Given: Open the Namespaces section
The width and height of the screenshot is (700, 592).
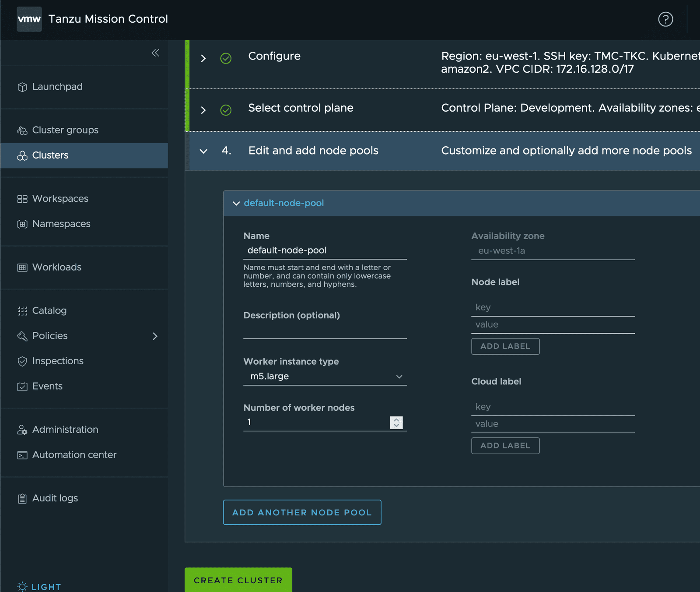Looking at the screenshot, I should click(61, 223).
